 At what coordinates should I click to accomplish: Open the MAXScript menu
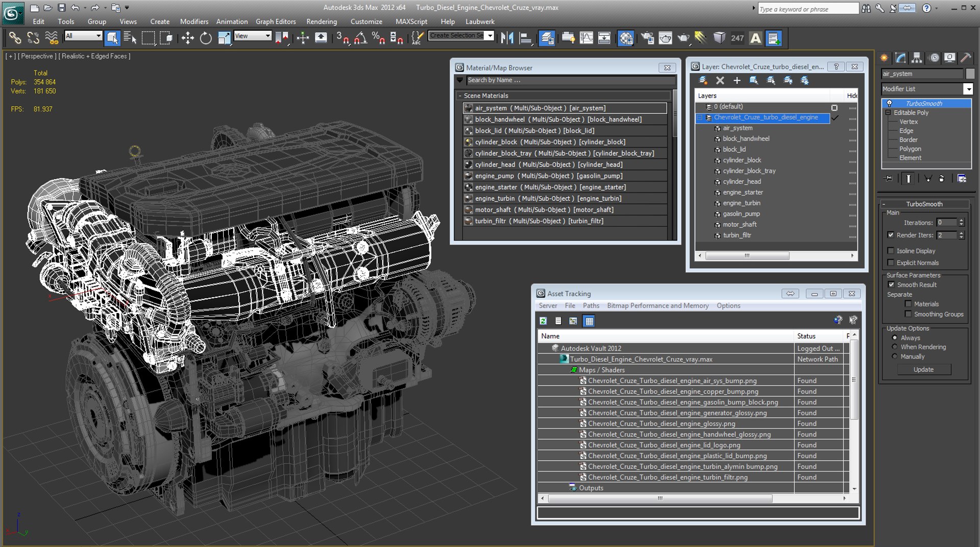(411, 21)
